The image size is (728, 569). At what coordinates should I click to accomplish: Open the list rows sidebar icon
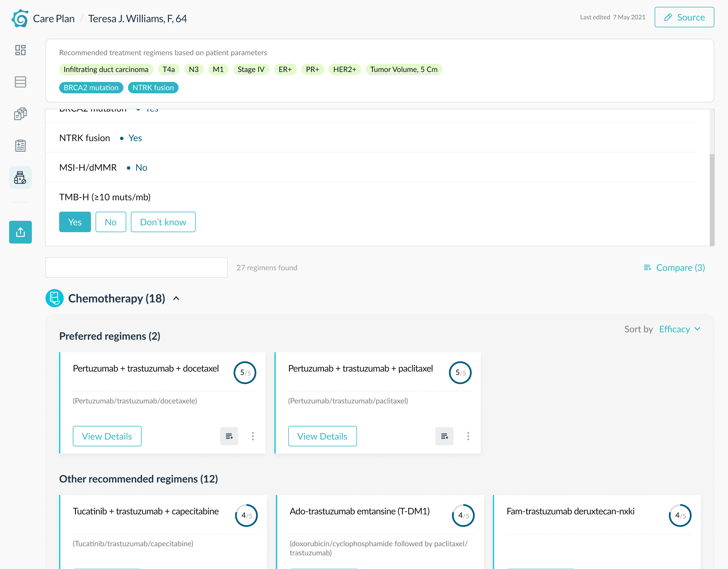[20, 82]
